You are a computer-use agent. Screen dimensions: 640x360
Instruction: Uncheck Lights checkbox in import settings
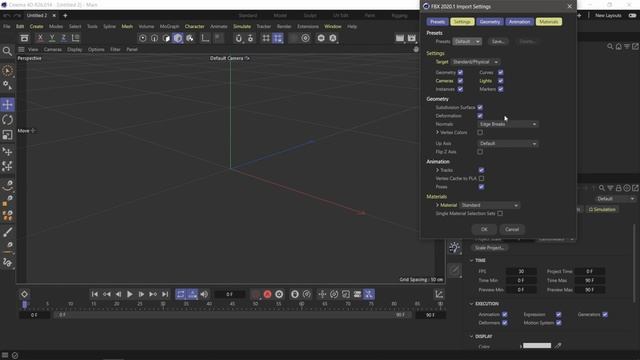click(x=500, y=81)
